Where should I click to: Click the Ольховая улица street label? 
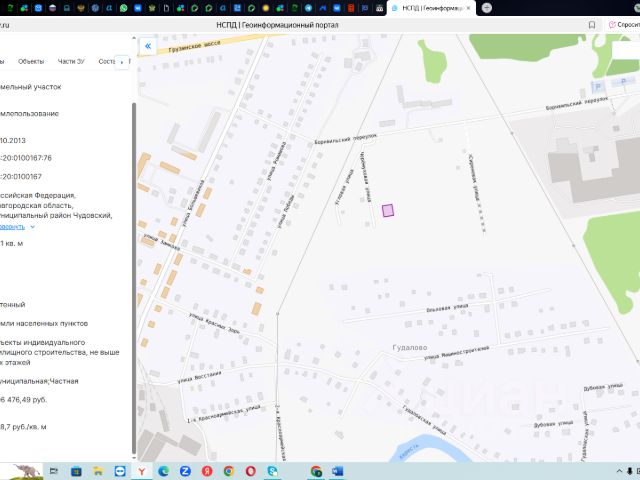coord(447,308)
